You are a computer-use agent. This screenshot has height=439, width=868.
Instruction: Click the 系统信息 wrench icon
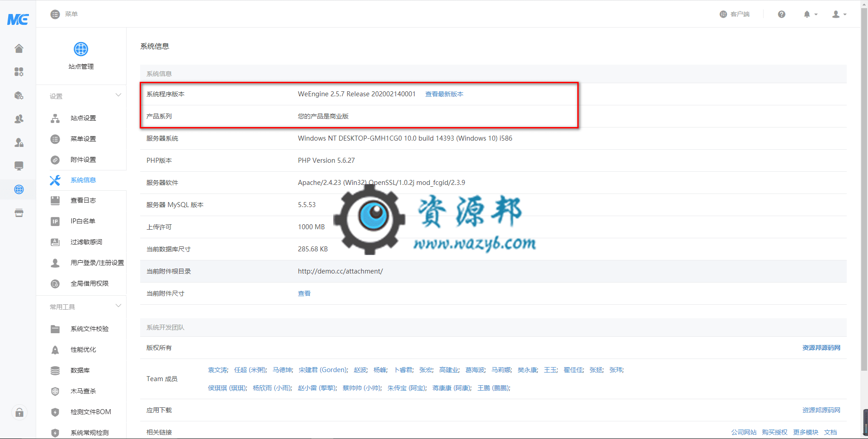coord(55,180)
